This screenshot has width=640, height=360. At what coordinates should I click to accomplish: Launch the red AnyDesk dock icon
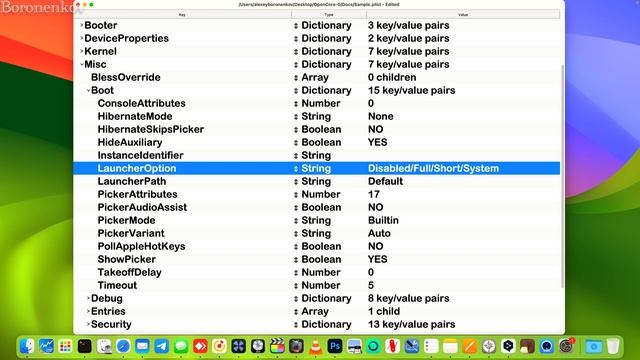[x=200, y=346]
